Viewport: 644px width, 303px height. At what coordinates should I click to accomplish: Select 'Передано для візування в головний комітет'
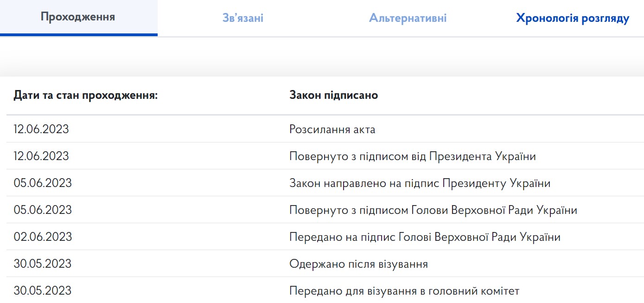404,291
